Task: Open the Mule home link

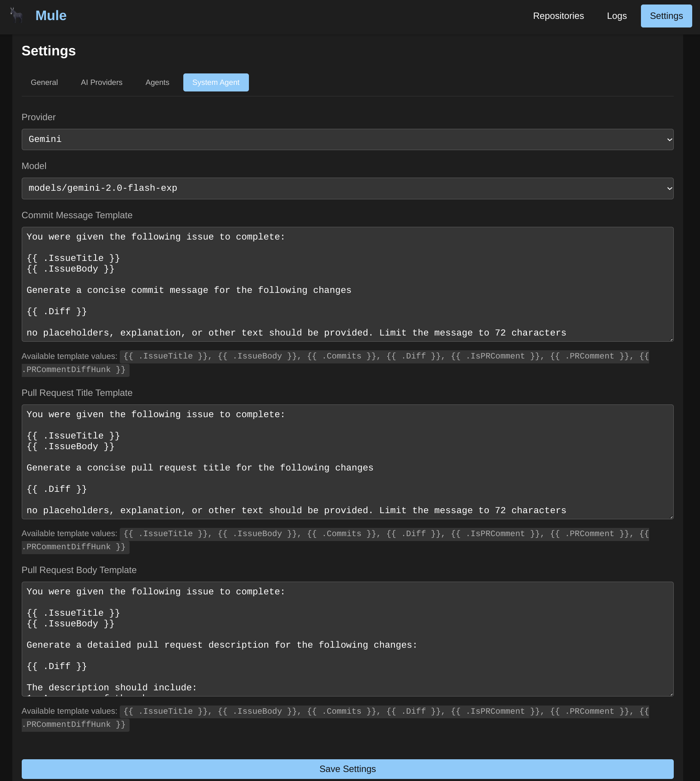Action: coord(51,16)
